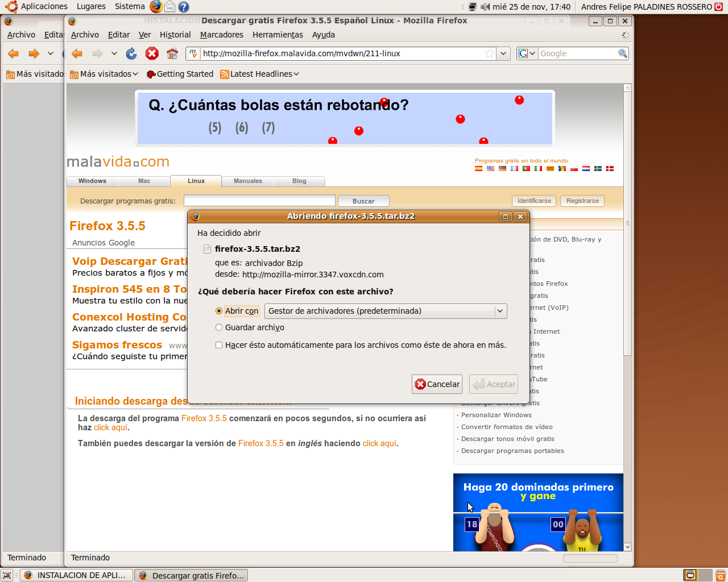Click Back arrow in the background Firefox window
Screen dimensions: 728x582
click(x=14, y=53)
